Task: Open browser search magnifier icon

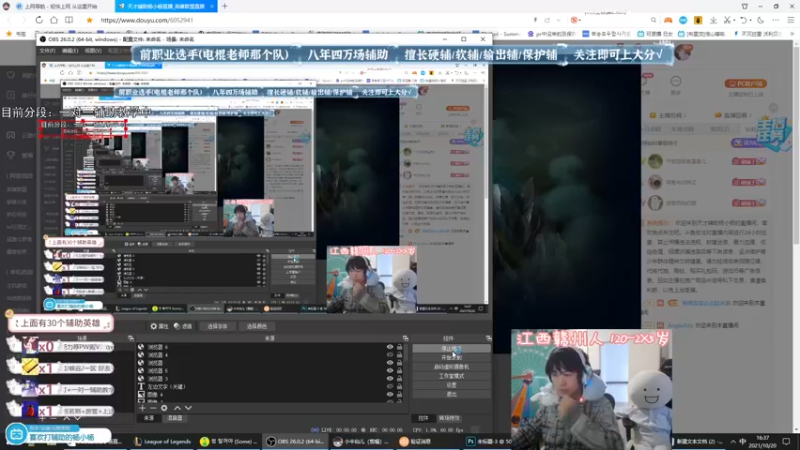Action: pos(653,20)
